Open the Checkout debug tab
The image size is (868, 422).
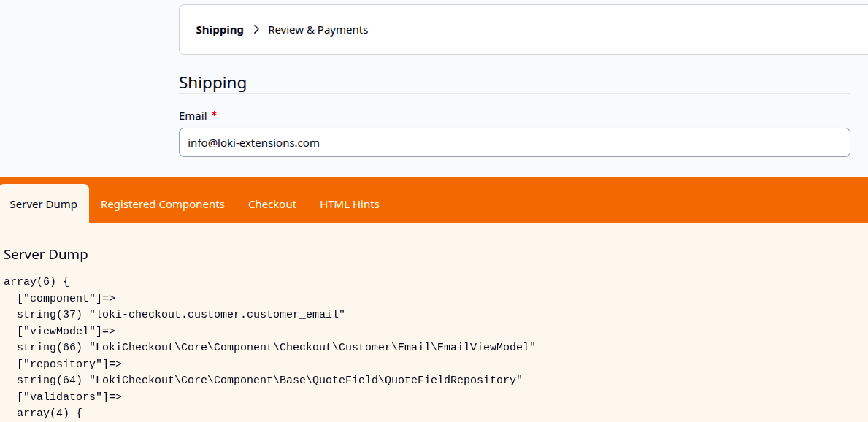coord(272,204)
